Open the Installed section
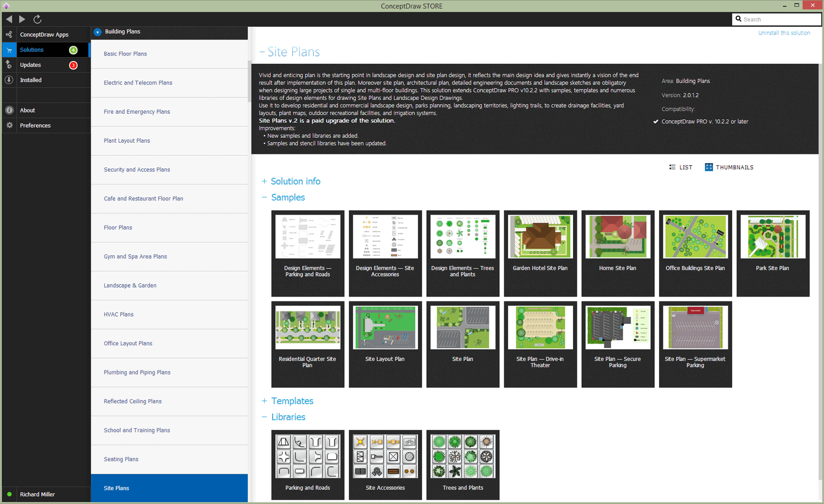The height and width of the screenshot is (504, 824). coord(46,80)
